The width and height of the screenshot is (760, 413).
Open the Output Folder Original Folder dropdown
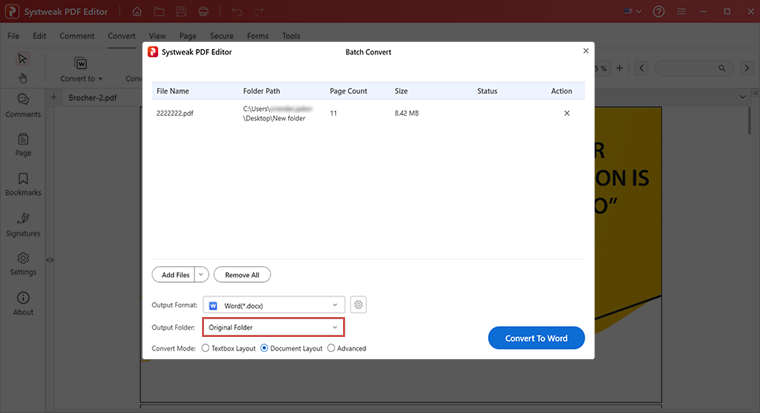[273, 327]
